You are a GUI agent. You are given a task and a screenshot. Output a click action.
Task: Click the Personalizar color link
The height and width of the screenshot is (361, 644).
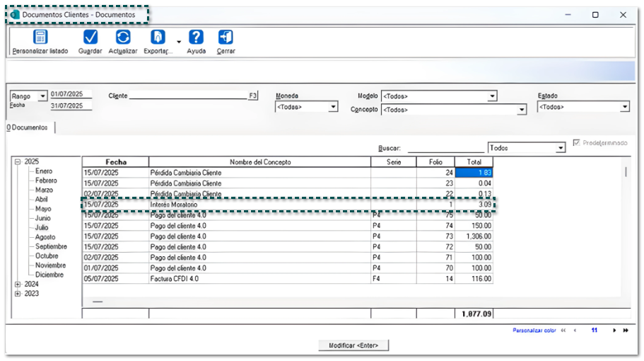pyautogui.click(x=534, y=331)
